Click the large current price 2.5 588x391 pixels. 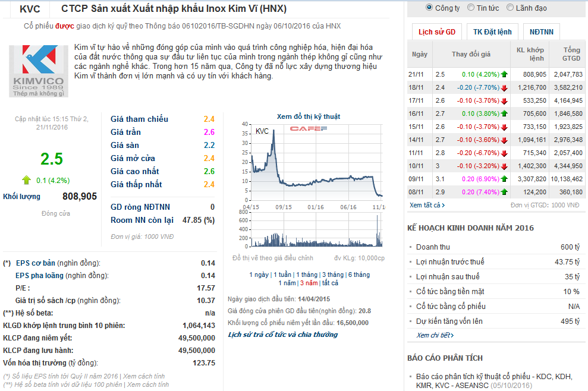tap(51, 159)
